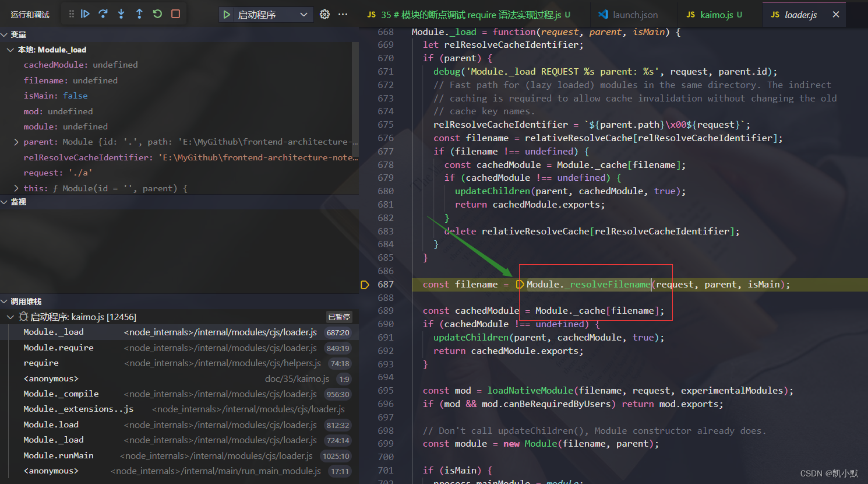The height and width of the screenshot is (484, 868).
Task: Click the JS file icon on kaimo.js tab
Action: coord(691,15)
